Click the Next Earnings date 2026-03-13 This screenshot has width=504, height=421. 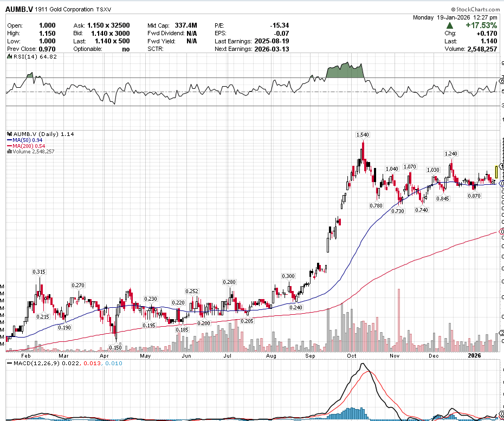270,49
